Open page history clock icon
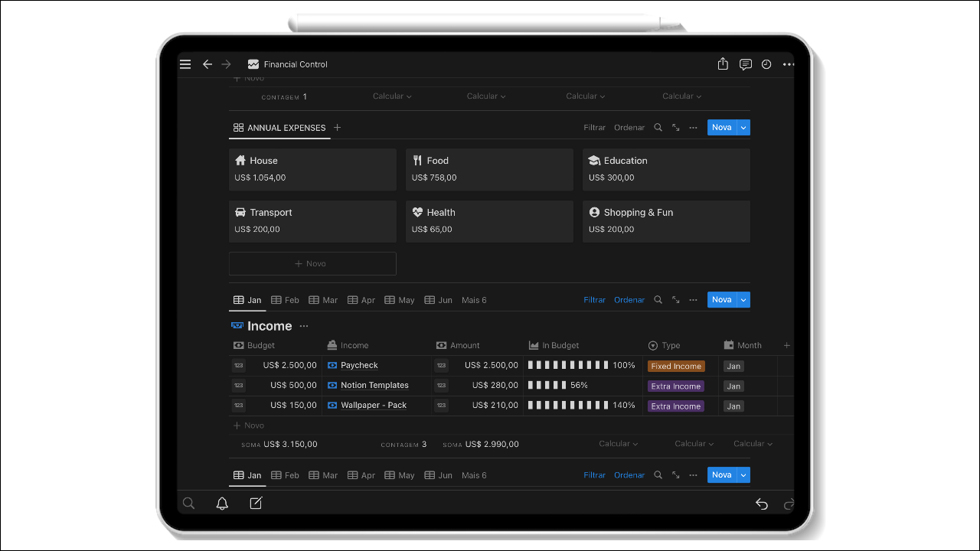The height and width of the screenshot is (551, 980). pos(766,64)
